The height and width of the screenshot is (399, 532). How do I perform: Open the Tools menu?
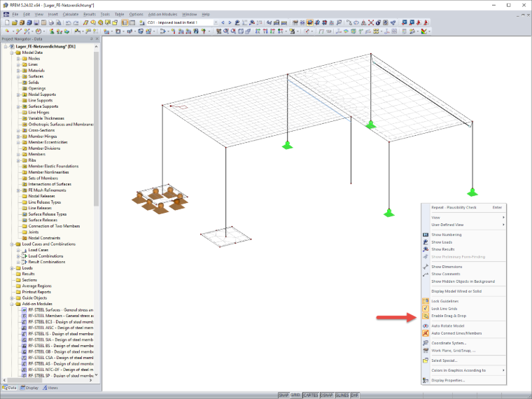[105, 14]
